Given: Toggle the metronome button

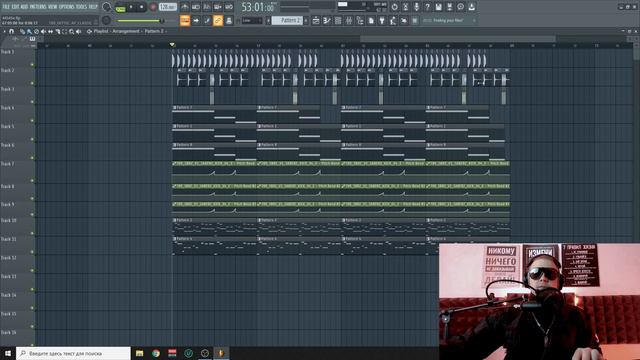Looking at the screenshot, I should coord(185,7).
